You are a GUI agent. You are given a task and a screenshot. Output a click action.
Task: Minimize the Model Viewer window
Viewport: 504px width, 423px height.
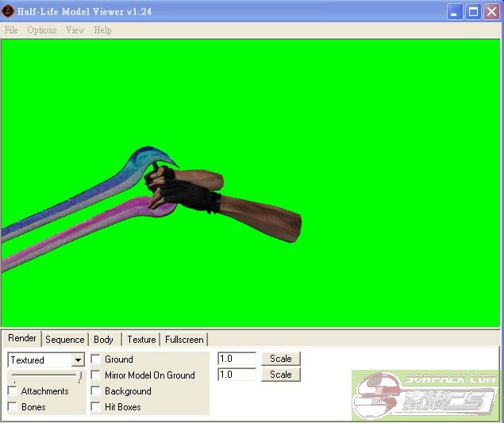455,12
